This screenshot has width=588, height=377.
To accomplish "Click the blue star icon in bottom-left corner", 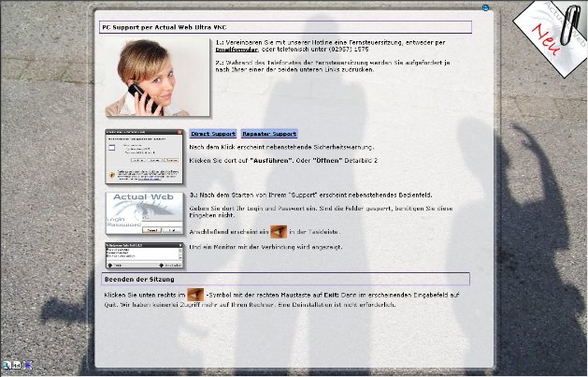I will (27, 364).
